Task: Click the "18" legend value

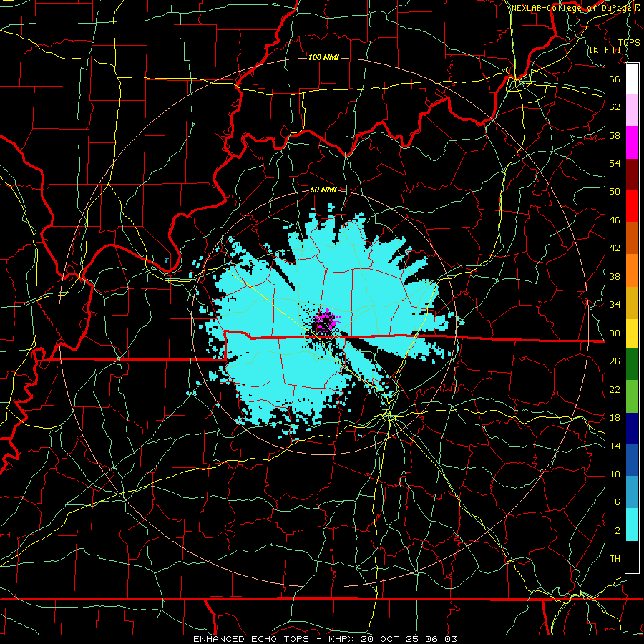Action: click(x=615, y=418)
